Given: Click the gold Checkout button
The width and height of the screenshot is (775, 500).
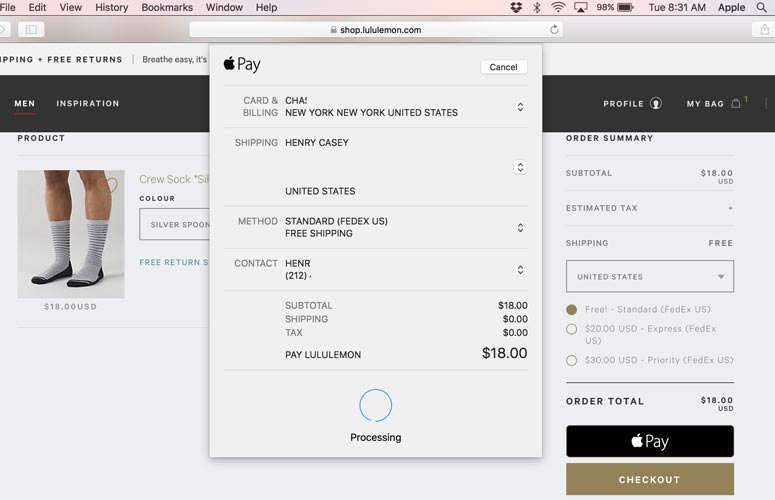Looking at the screenshot, I should pos(650,480).
